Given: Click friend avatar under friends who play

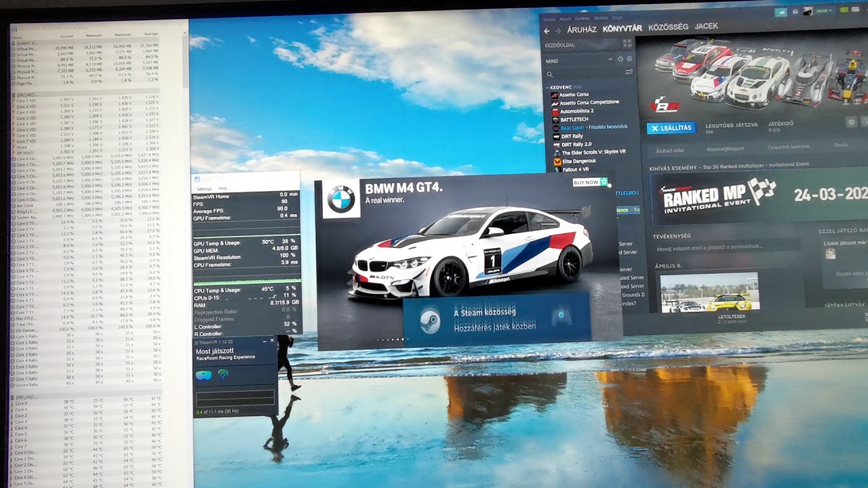Looking at the screenshot, I should coord(831,253).
